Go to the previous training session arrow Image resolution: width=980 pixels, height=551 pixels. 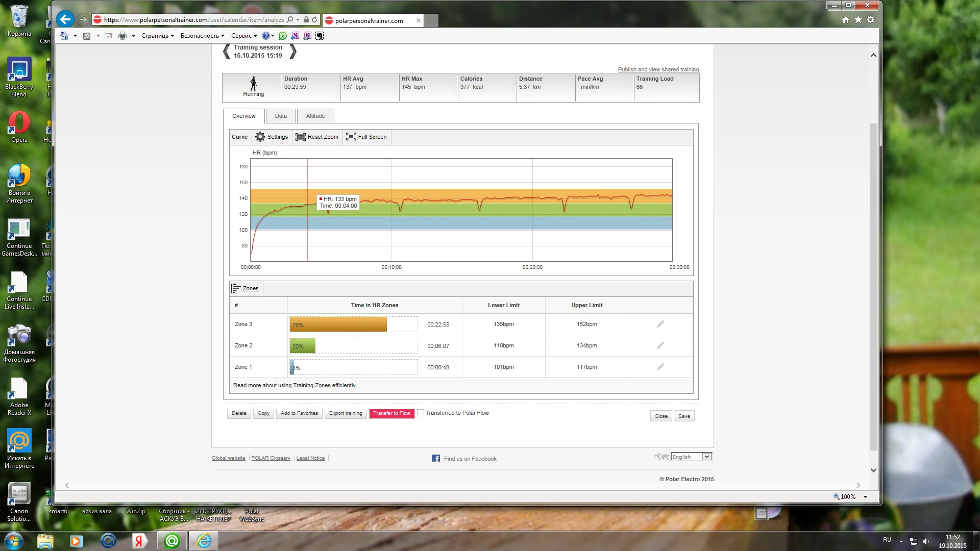click(227, 52)
